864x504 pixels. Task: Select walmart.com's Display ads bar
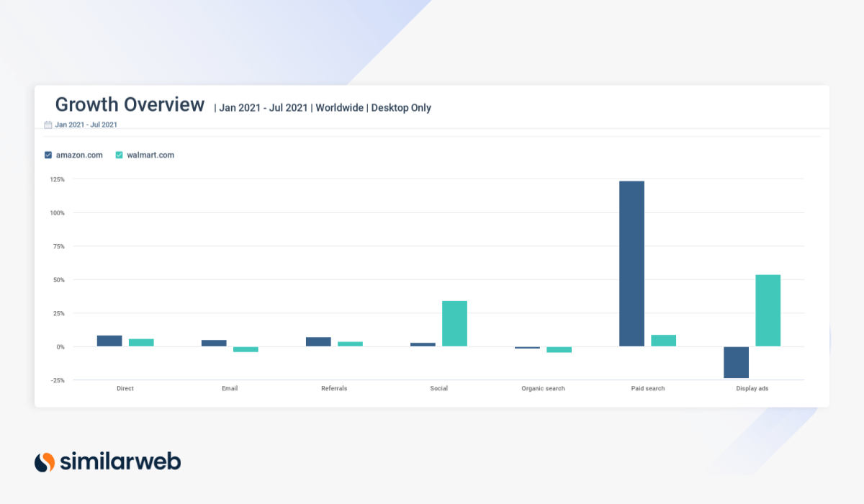(x=768, y=310)
